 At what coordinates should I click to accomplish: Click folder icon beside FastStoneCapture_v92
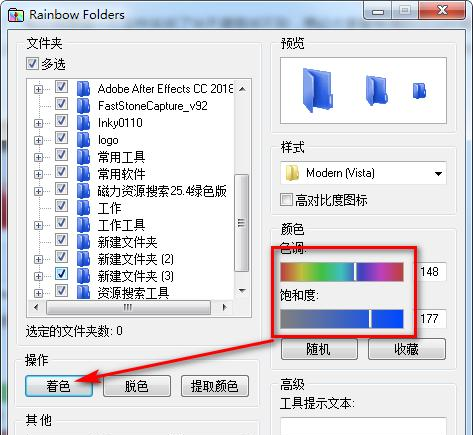click(x=83, y=106)
